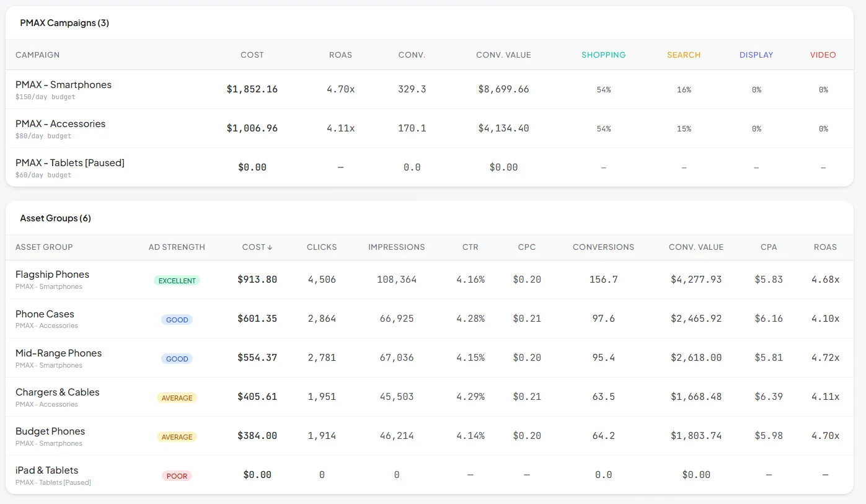
Task: Open the PMAX - Accessories campaign row
Action: (x=430, y=128)
